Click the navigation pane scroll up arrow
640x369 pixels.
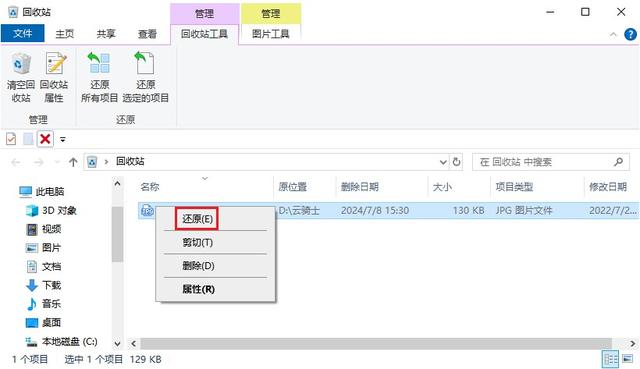click(x=118, y=184)
